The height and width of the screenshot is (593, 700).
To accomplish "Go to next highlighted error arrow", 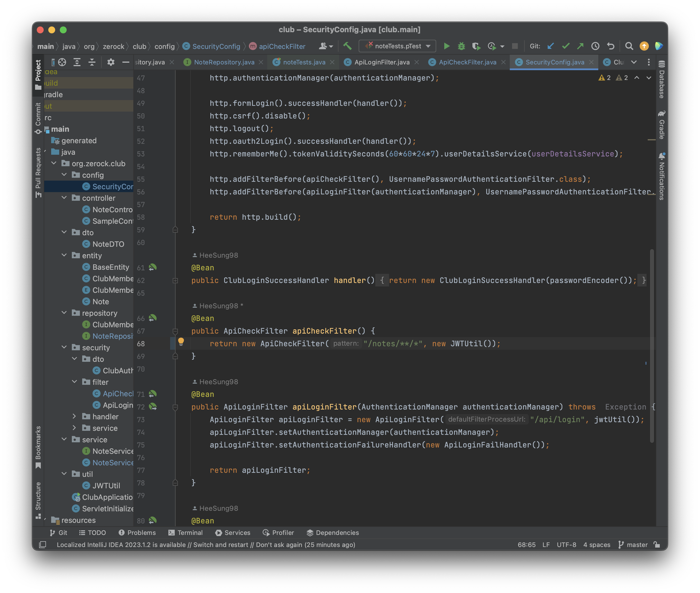I will (x=649, y=78).
